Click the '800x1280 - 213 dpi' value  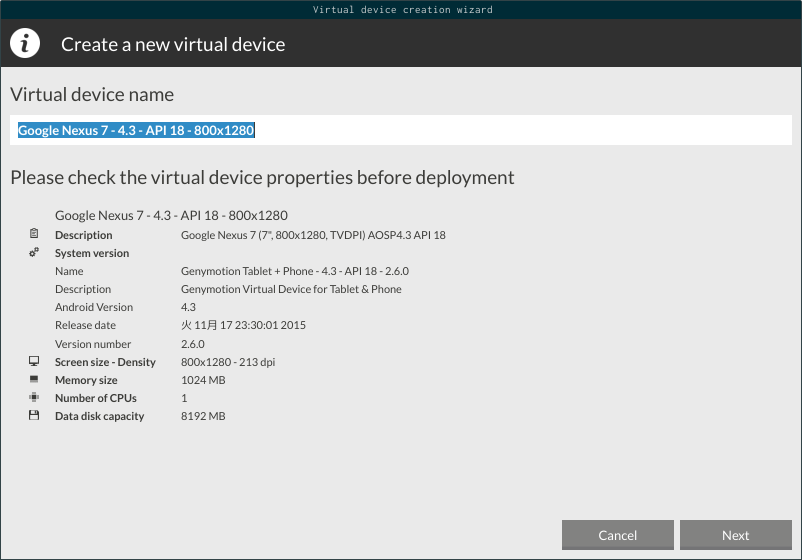point(228,362)
